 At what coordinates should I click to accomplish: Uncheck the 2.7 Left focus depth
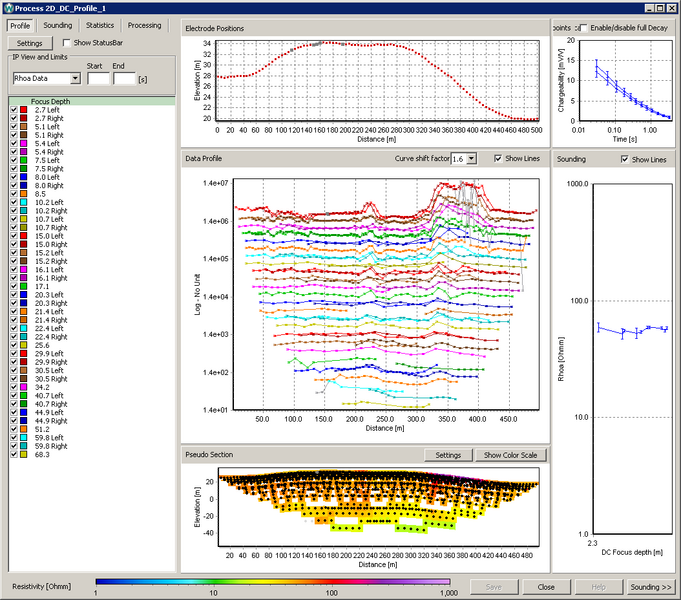(x=13, y=110)
